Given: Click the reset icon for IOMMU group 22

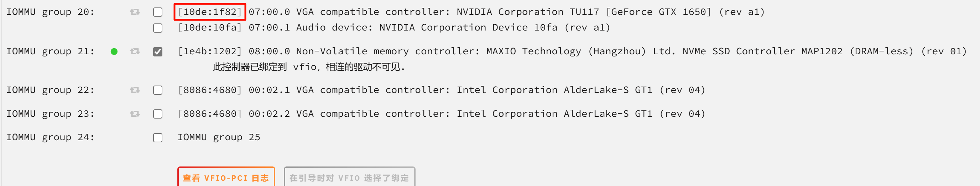Looking at the screenshot, I should (135, 90).
